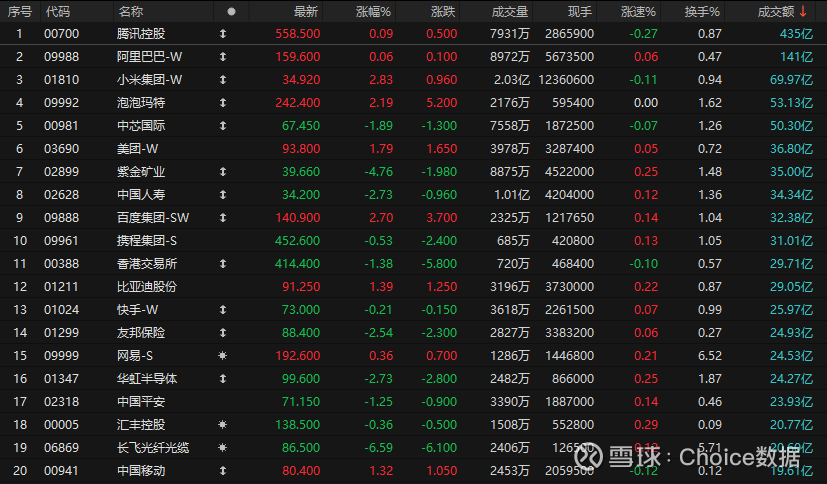This screenshot has width=827, height=484.
Task: Click latest price 452.600
Action: click(x=297, y=240)
